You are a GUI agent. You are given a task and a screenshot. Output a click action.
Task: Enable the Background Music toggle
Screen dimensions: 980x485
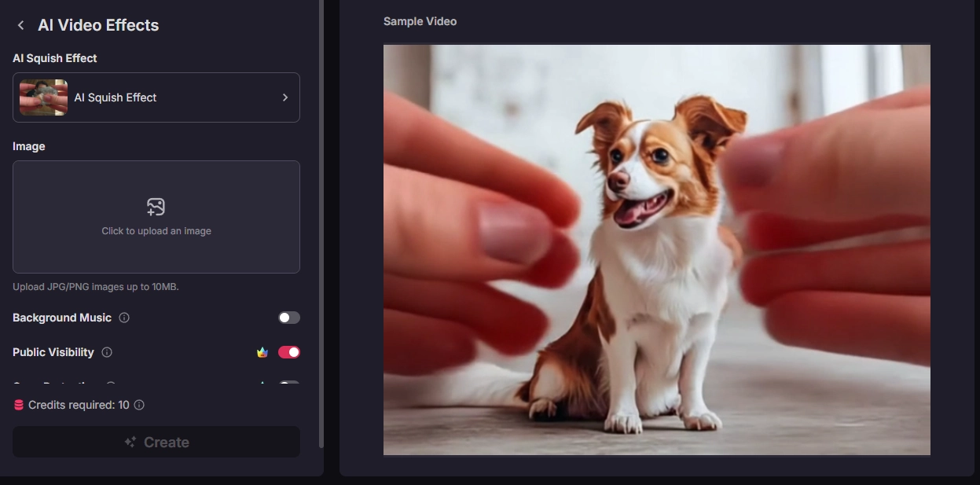click(x=288, y=318)
